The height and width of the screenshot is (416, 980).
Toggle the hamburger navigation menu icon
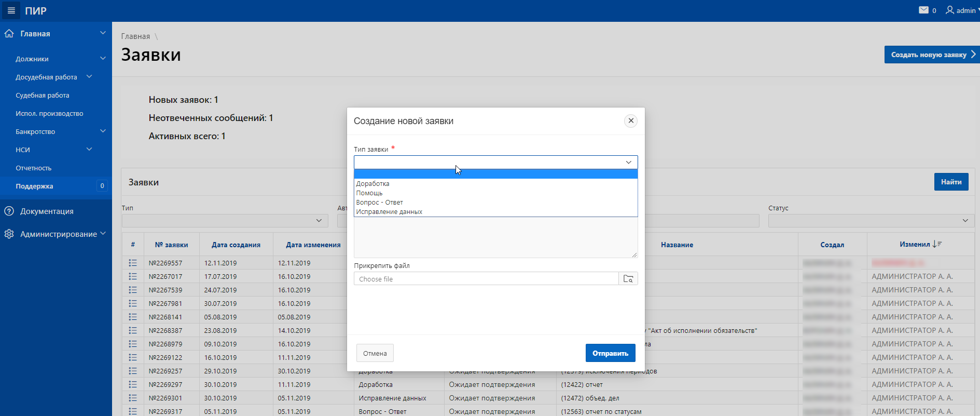(11, 10)
